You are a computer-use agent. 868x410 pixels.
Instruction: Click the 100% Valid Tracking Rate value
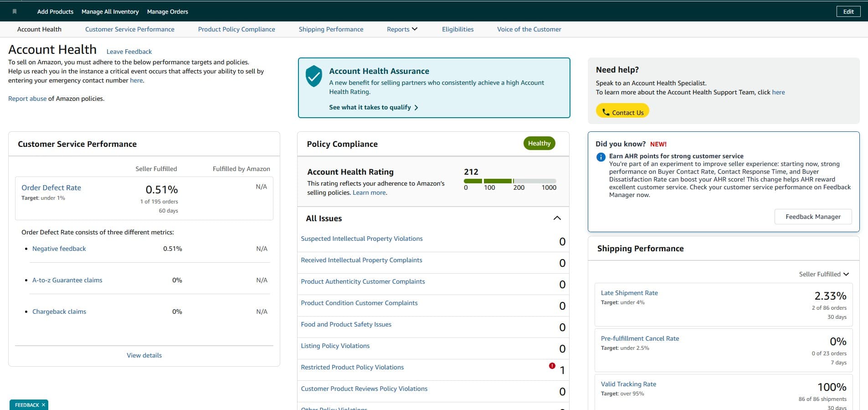[832, 387]
